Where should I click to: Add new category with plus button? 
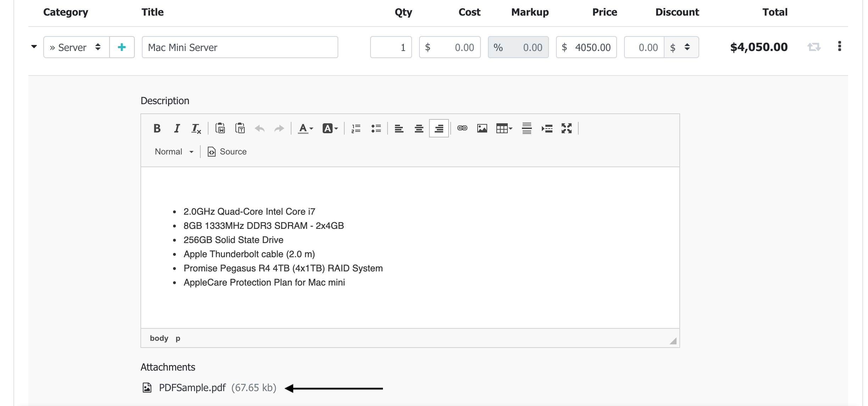(122, 47)
